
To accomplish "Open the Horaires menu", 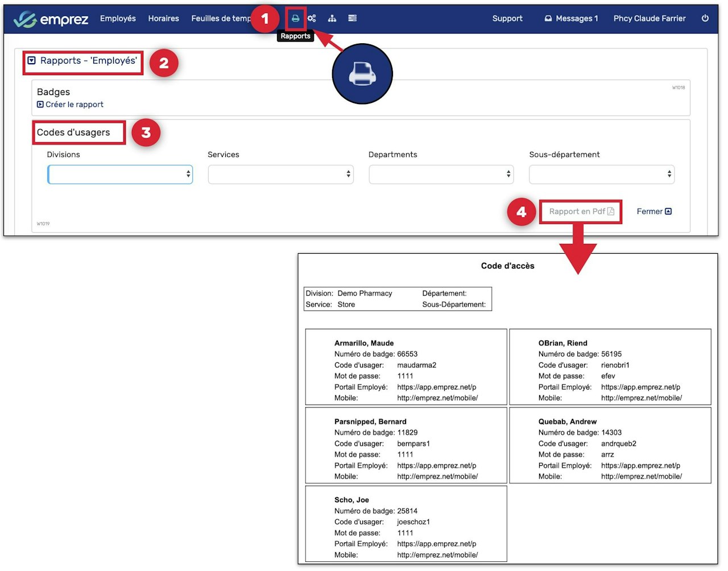I will [163, 19].
